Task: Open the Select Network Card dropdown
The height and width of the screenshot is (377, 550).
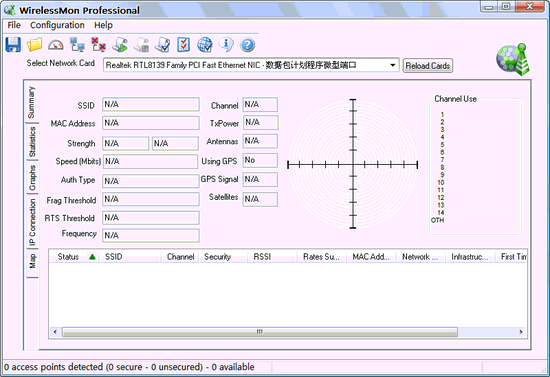Action: coord(251,65)
